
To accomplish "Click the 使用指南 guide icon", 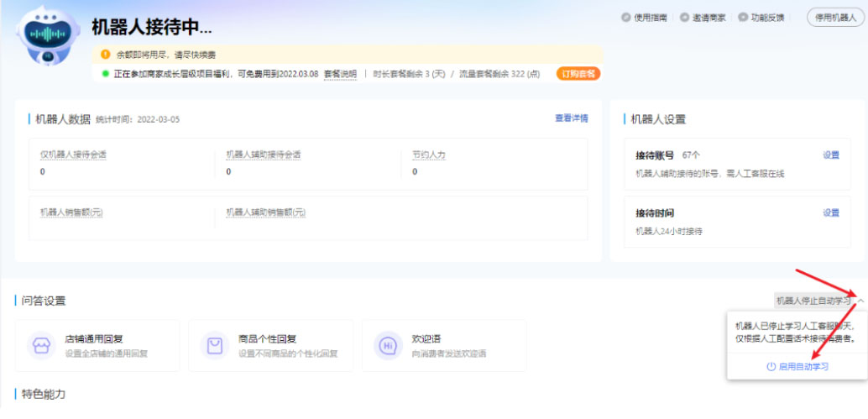I will 626,17.
